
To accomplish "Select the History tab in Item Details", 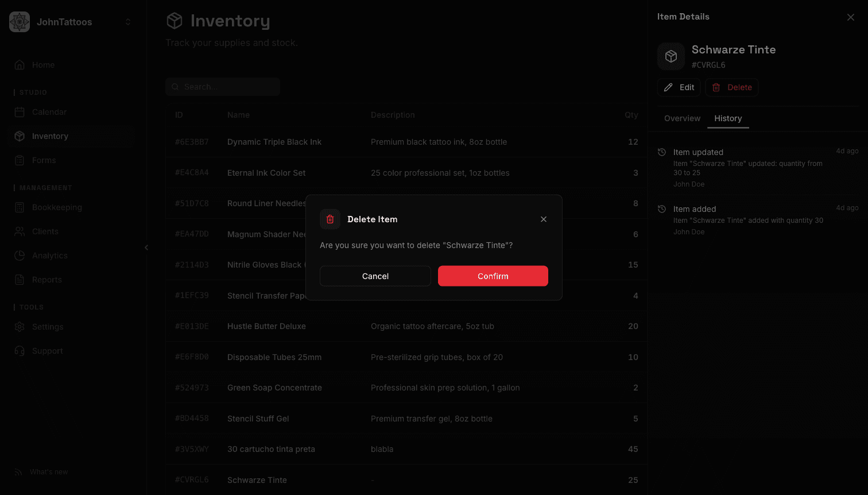I will [728, 118].
